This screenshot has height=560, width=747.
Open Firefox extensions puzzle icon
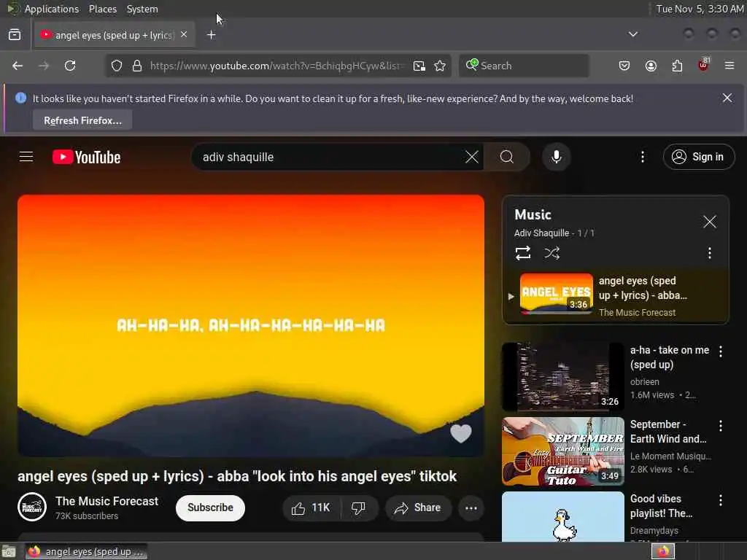677,66
